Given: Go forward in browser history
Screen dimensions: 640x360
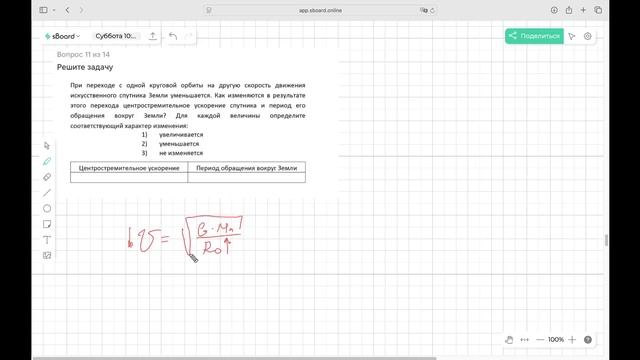Looking at the screenshot, I should pyautogui.click(x=81, y=10).
